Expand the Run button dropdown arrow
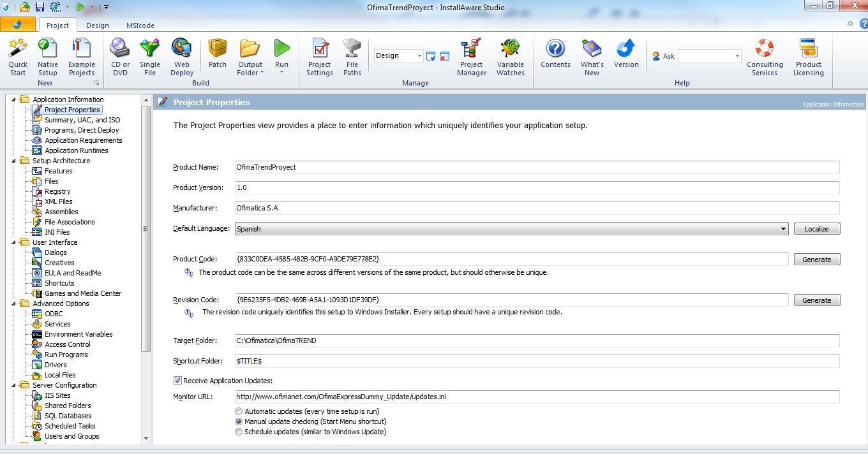The width and height of the screenshot is (868, 454). 281,71
